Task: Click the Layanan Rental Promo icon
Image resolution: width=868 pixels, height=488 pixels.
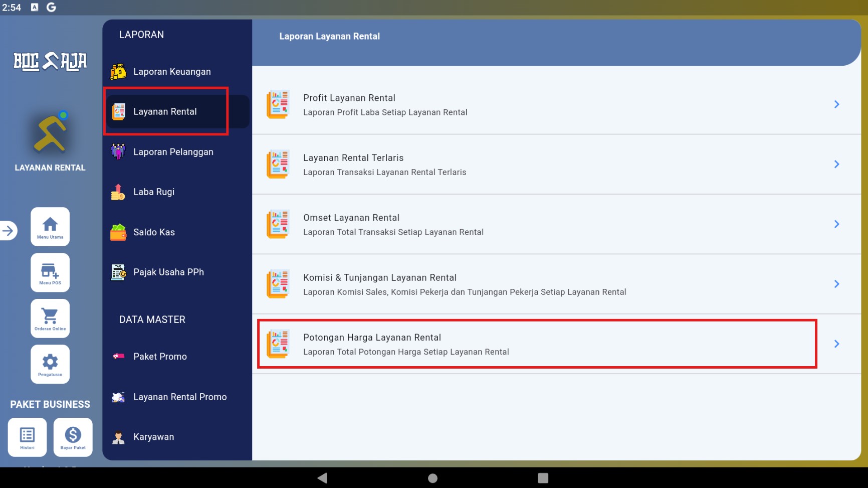Action: pos(118,397)
